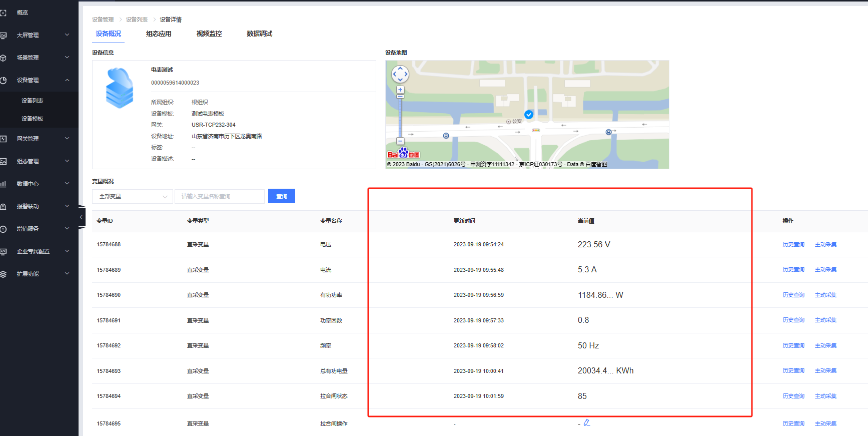Click the map zoom-out minus button
The image size is (868, 436).
400,141
